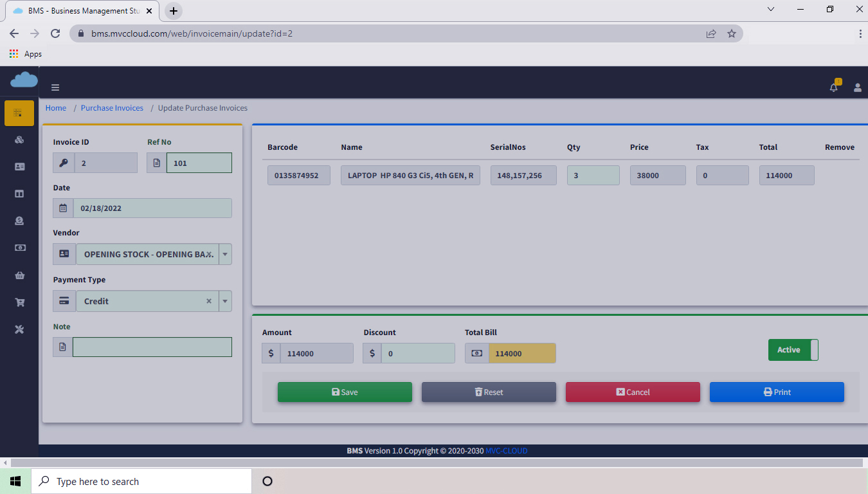Click the user profile icon
The height and width of the screenshot is (494, 868).
857,87
